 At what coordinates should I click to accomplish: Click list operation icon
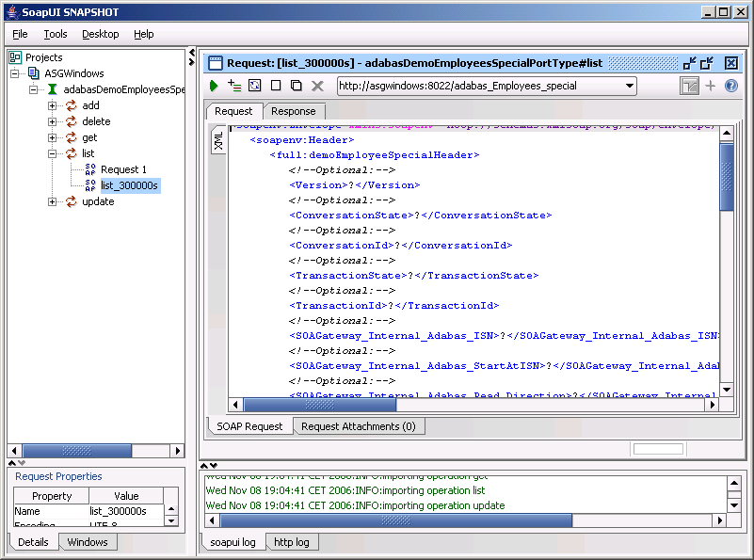tap(72, 153)
